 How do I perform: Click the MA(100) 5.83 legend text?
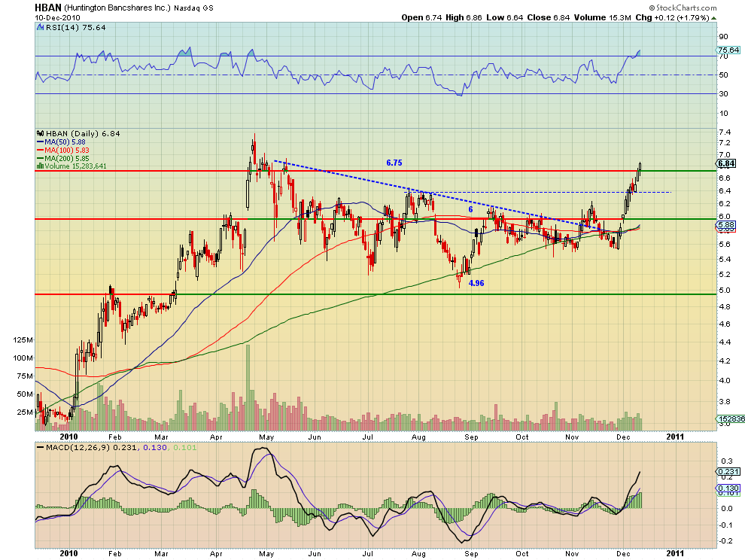67,151
